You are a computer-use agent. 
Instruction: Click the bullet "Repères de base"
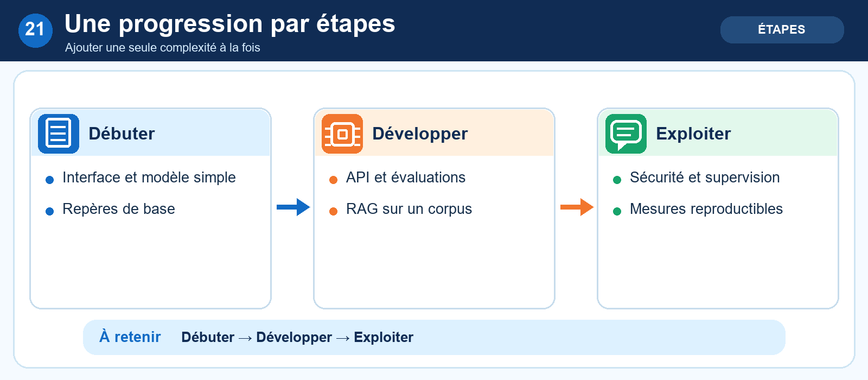[119, 209]
